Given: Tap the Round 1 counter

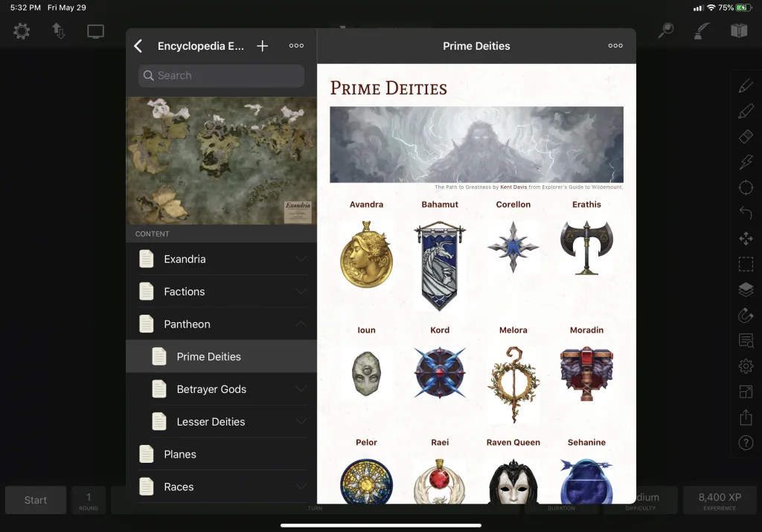Looking at the screenshot, I should [x=89, y=500].
